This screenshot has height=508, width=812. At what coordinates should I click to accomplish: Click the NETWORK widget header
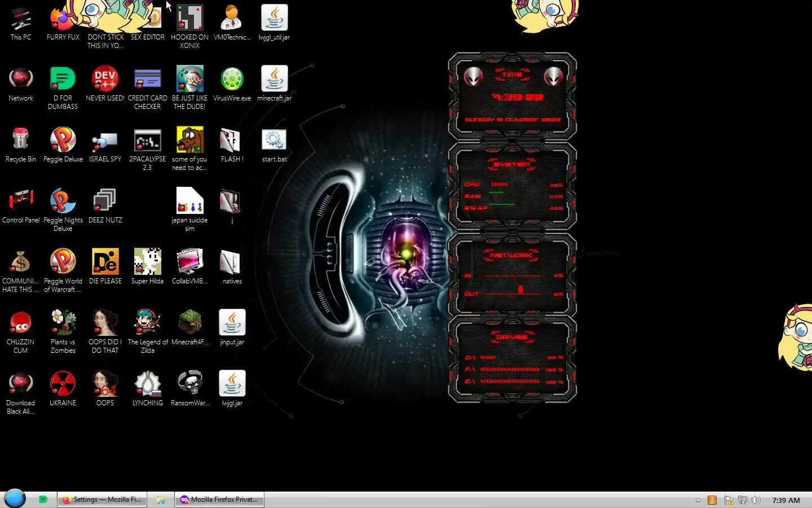pyautogui.click(x=511, y=255)
